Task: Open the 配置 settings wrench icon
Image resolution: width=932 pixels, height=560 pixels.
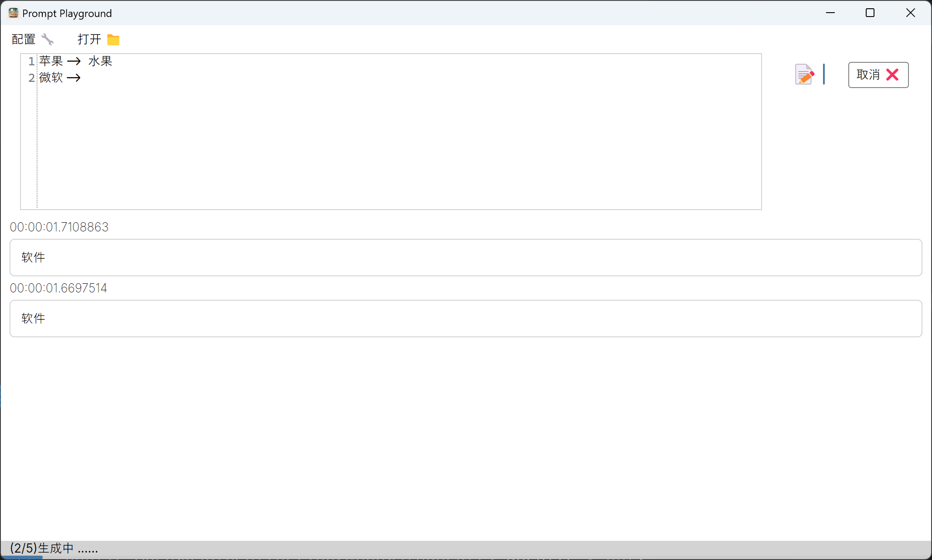Action: pyautogui.click(x=48, y=39)
